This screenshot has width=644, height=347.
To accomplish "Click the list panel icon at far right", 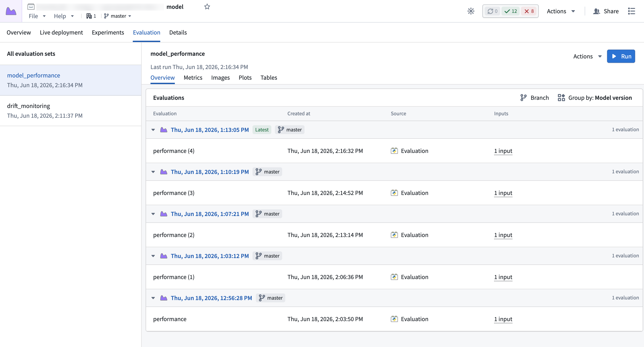I will coord(632,11).
